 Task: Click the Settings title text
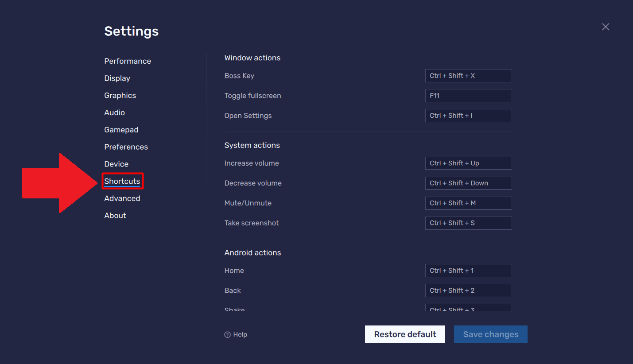pos(132,31)
